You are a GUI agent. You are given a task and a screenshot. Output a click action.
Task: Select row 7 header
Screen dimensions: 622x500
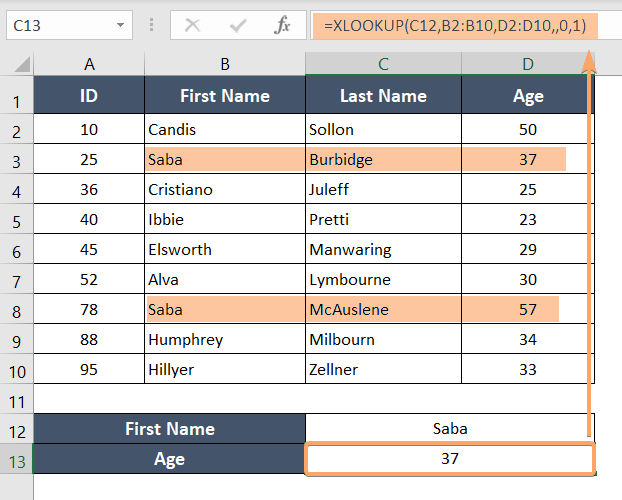point(16,279)
